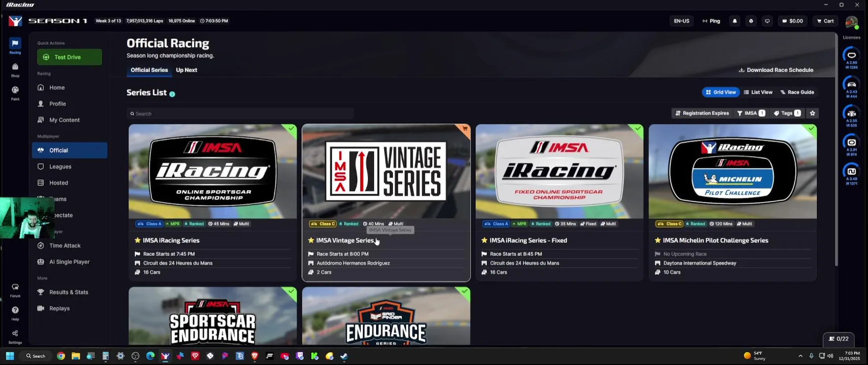
Task: Click Download Race Schedule
Action: tap(776, 70)
